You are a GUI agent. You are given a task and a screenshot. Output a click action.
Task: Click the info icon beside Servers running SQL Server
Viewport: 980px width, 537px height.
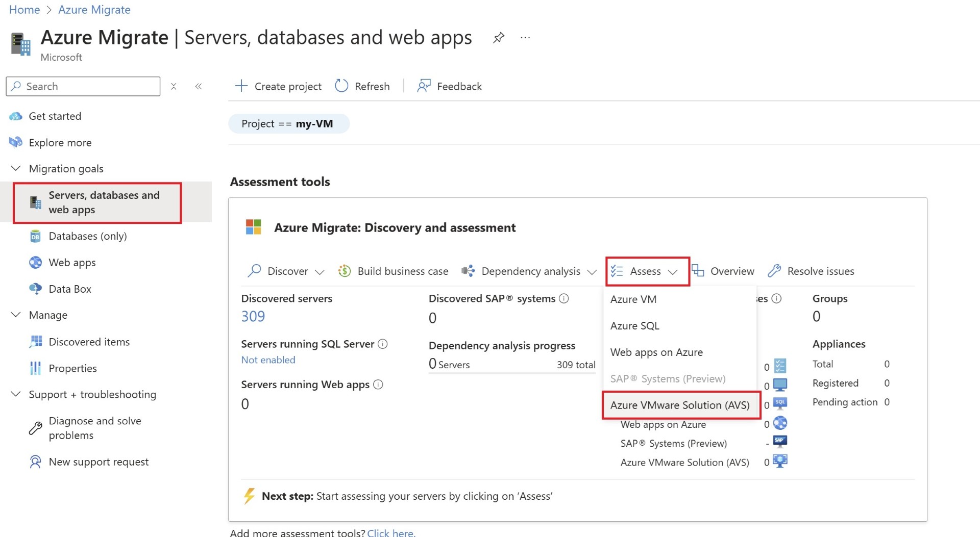pos(383,344)
